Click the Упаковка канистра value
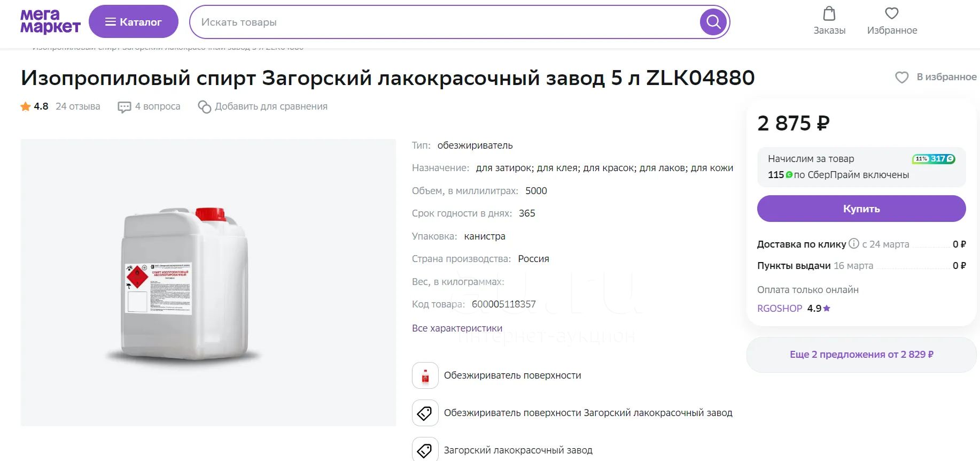Viewport: 980px width, 461px height. tap(485, 236)
